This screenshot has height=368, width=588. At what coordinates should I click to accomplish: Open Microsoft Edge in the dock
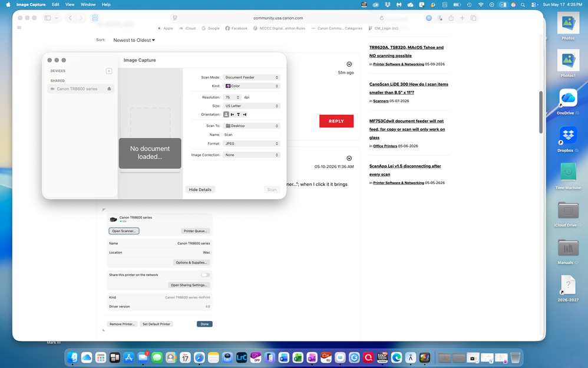(x=397, y=357)
